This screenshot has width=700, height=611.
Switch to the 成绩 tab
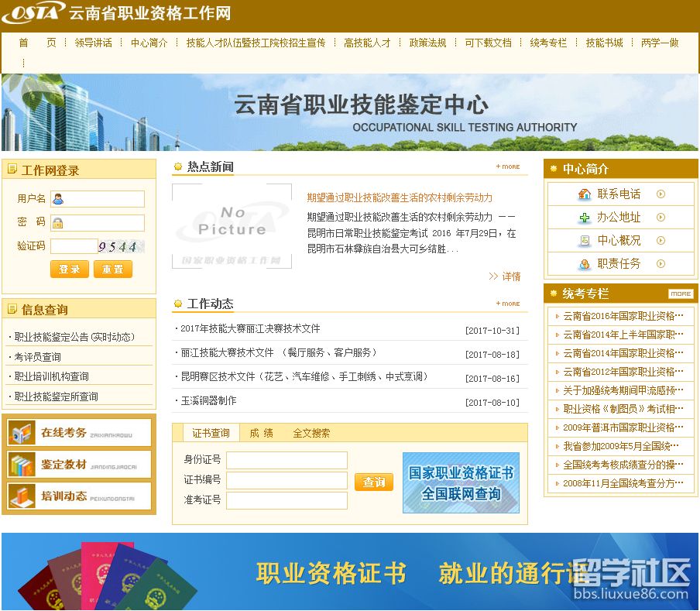[262, 433]
